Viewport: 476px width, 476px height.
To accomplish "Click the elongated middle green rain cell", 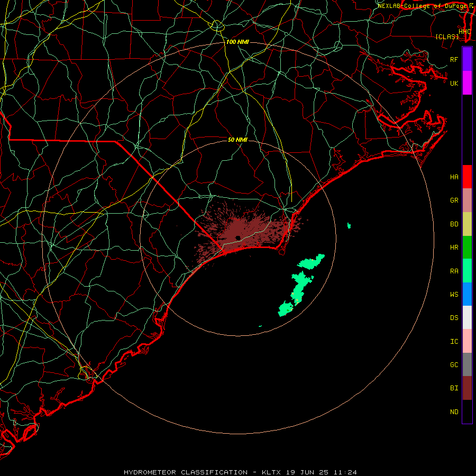I will pyautogui.click(x=300, y=288).
